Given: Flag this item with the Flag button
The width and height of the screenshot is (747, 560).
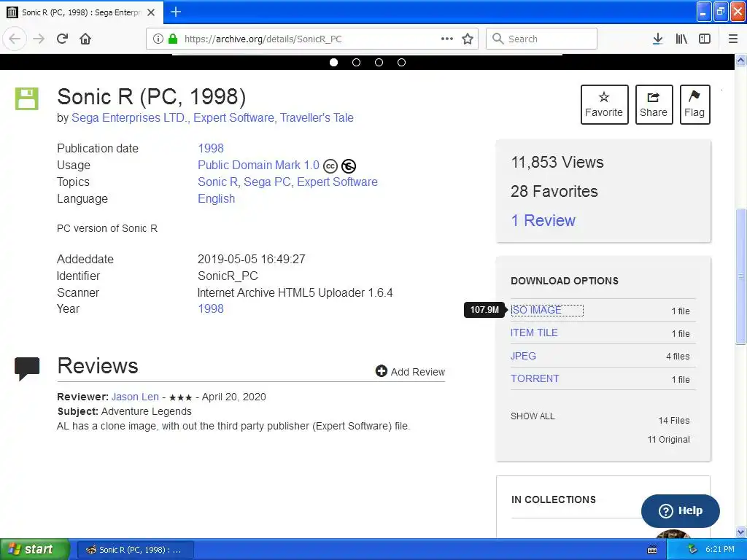Looking at the screenshot, I should coord(694,105).
